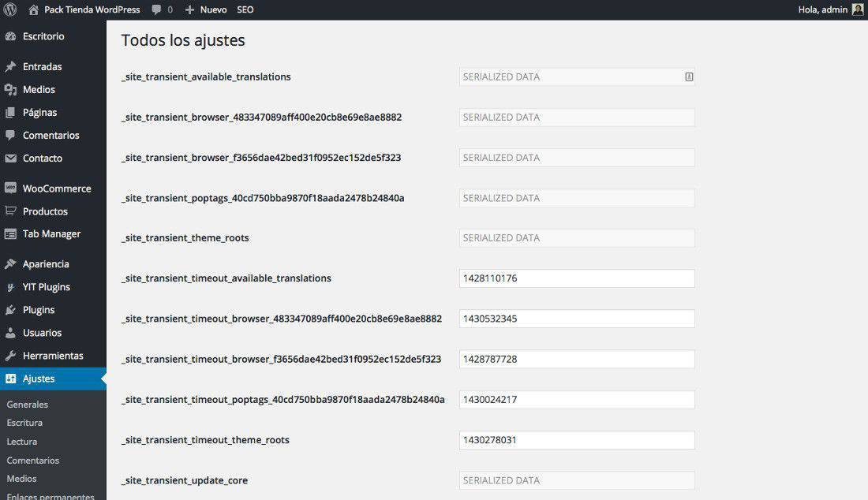868x500 pixels.
Task: Click the Apariencia brush icon
Action: point(10,264)
